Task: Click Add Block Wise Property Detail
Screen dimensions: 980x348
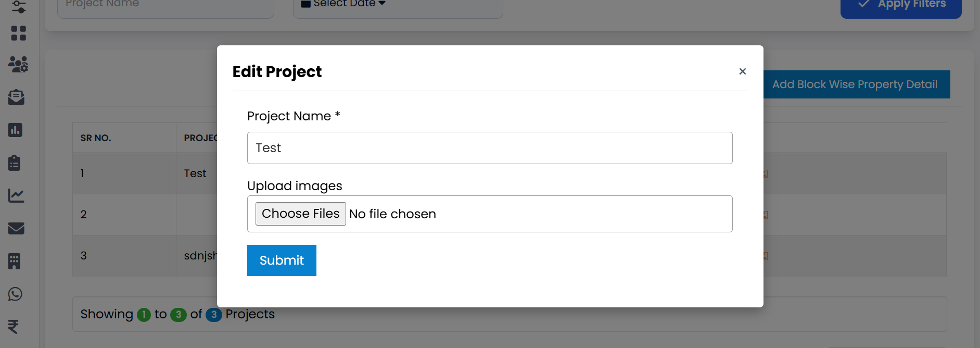Action: pos(856,84)
